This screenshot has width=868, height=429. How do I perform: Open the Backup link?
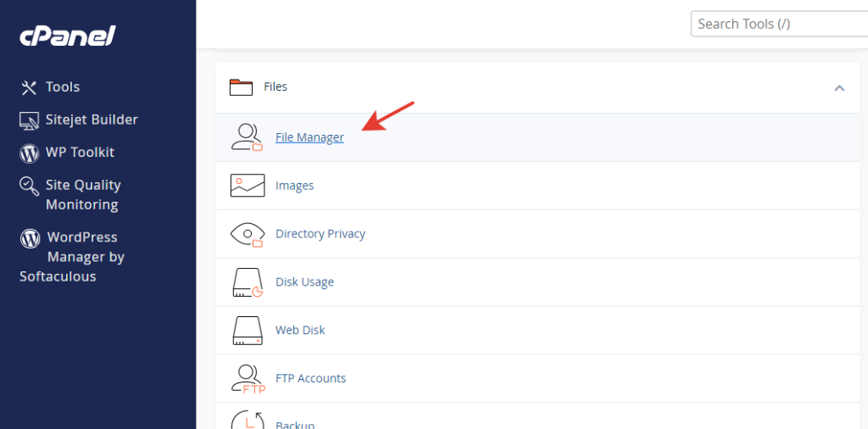(295, 425)
